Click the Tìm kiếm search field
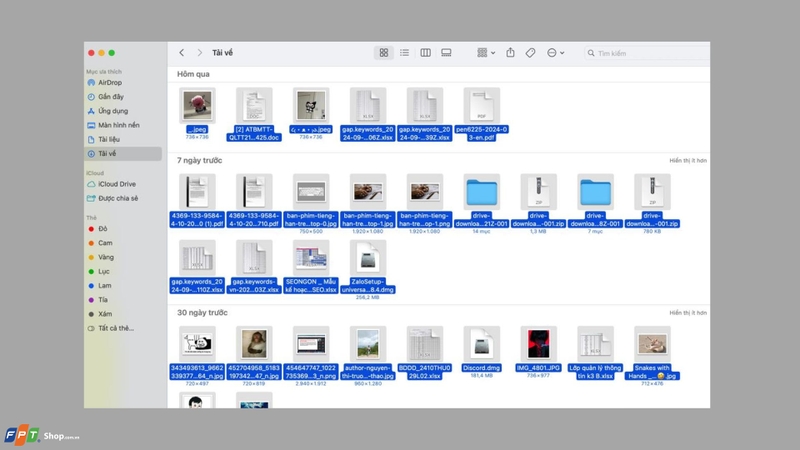Image resolution: width=800 pixels, height=450 pixels. pos(647,53)
